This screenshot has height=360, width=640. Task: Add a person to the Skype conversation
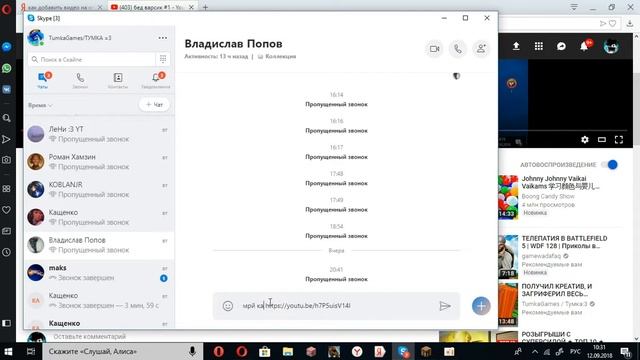481,49
